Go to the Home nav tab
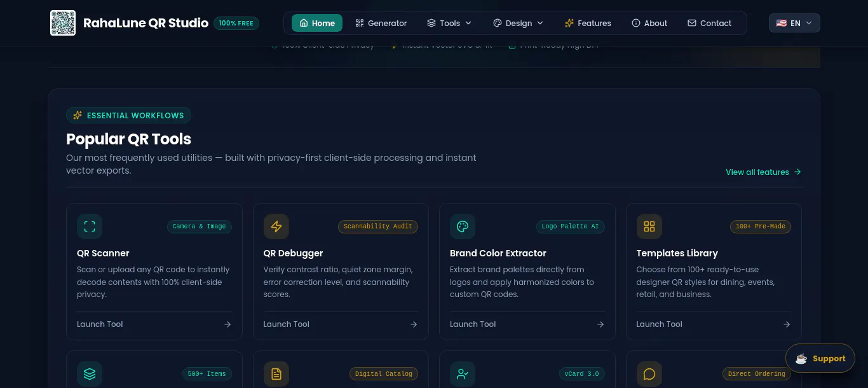The image size is (868, 388). click(317, 23)
